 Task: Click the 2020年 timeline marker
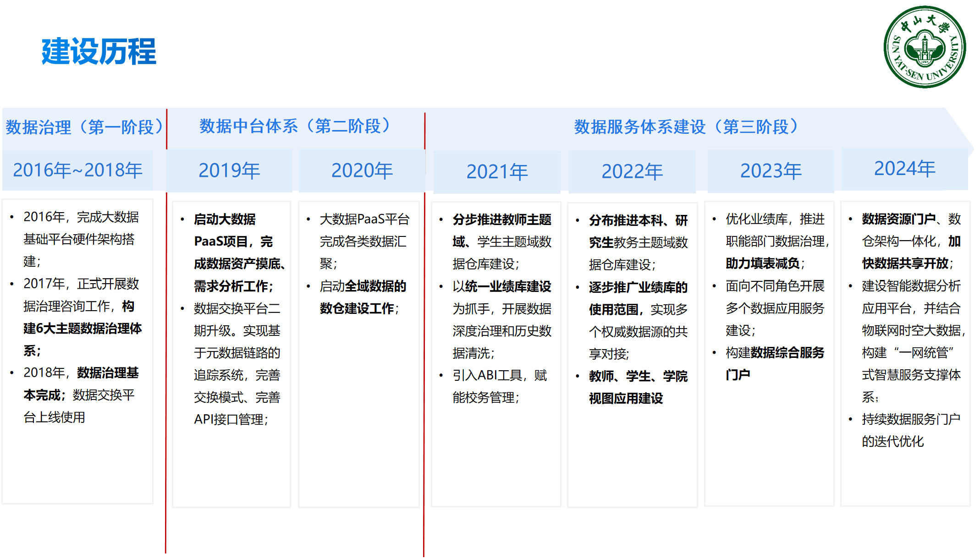pyautogui.click(x=362, y=170)
